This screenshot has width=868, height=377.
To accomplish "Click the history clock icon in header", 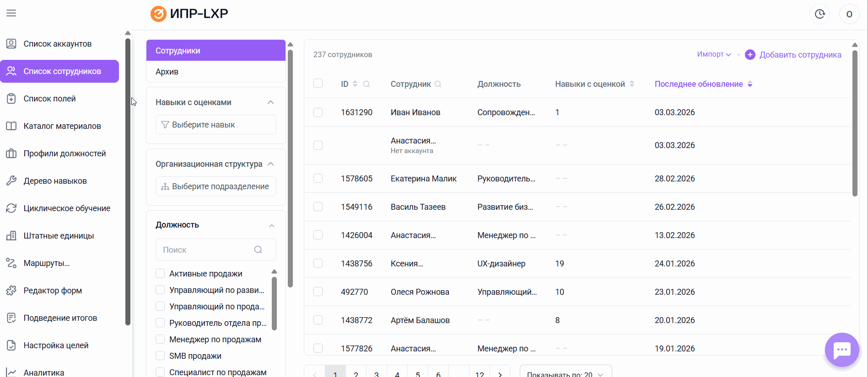I will (x=819, y=14).
